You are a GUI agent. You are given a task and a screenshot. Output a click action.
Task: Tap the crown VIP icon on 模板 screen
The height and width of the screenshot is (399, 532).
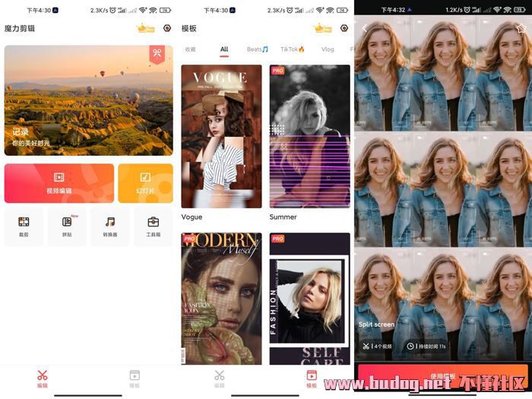click(323, 28)
